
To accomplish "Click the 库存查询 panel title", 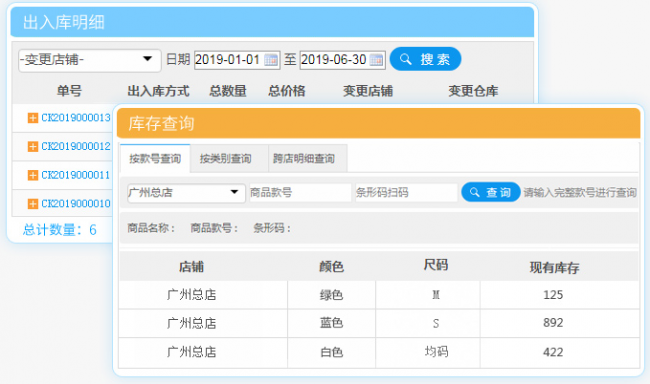I will (x=161, y=124).
